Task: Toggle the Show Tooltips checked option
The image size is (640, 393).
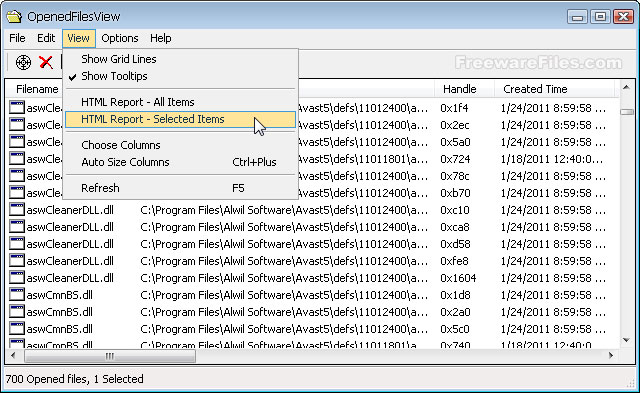Action: click(180, 76)
